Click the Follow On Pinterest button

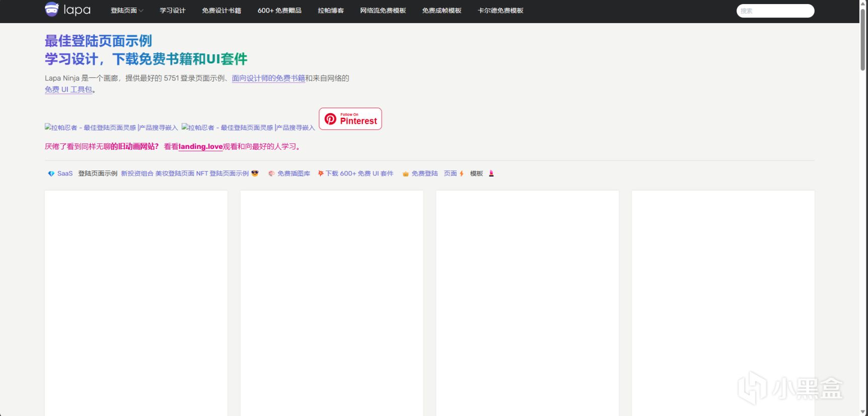(350, 119)
